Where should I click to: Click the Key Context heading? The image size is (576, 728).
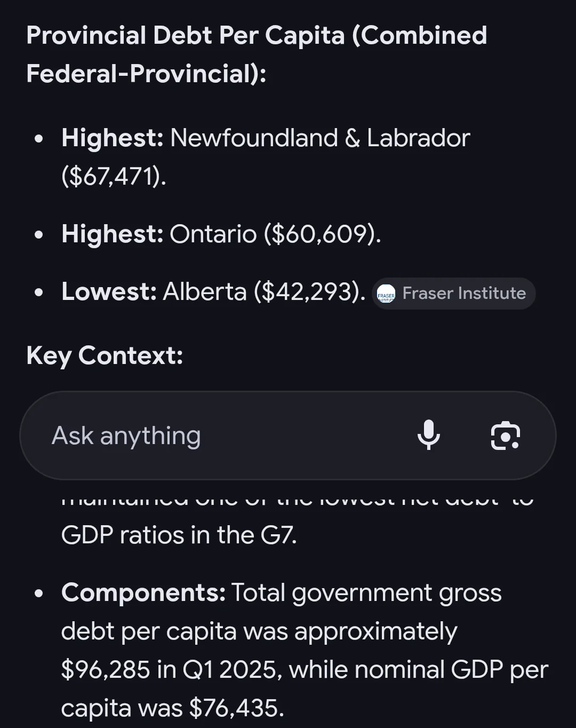(105, 355)
